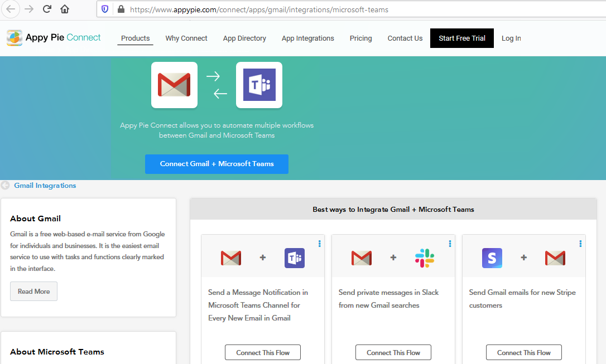Open options menu on Teams notification card
The width and height of the screenshot is (606, 364).
[320, 244]
